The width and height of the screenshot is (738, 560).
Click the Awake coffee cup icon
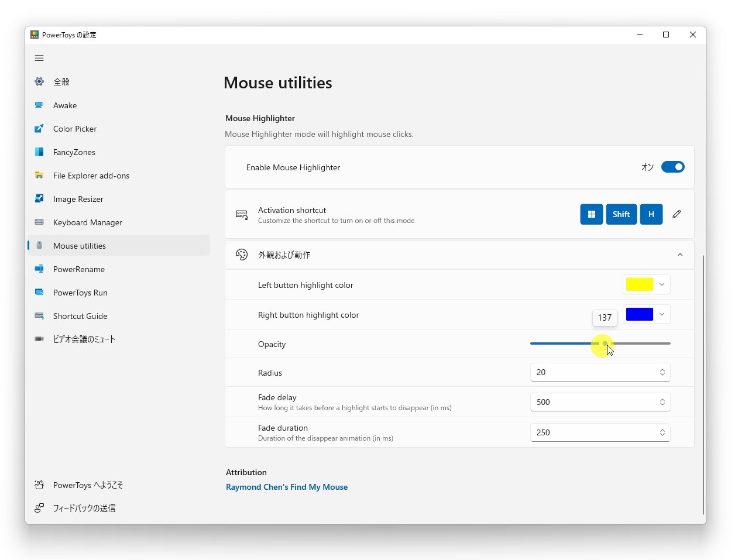(39, 105)
